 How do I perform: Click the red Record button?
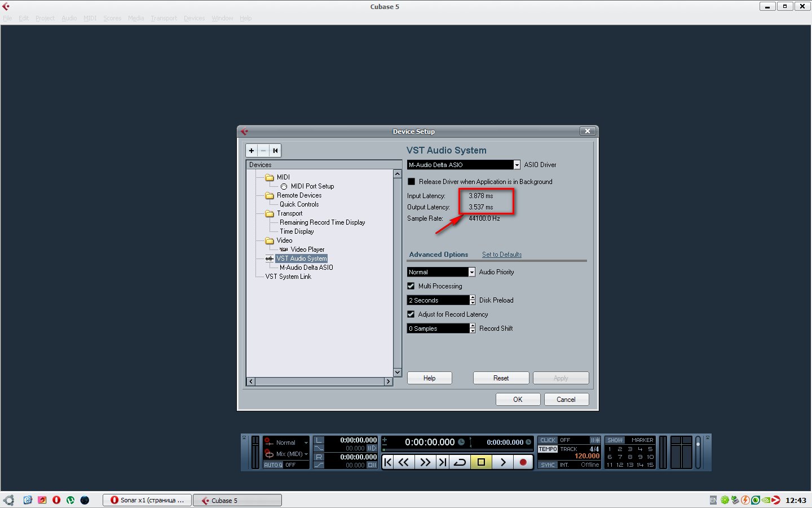click(x=523, y=462)
